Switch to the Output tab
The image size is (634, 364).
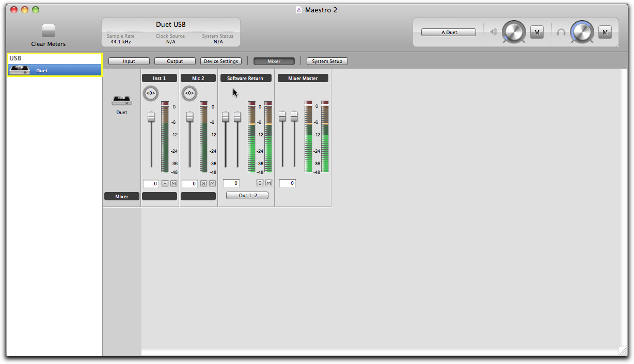tap(175, 61)
